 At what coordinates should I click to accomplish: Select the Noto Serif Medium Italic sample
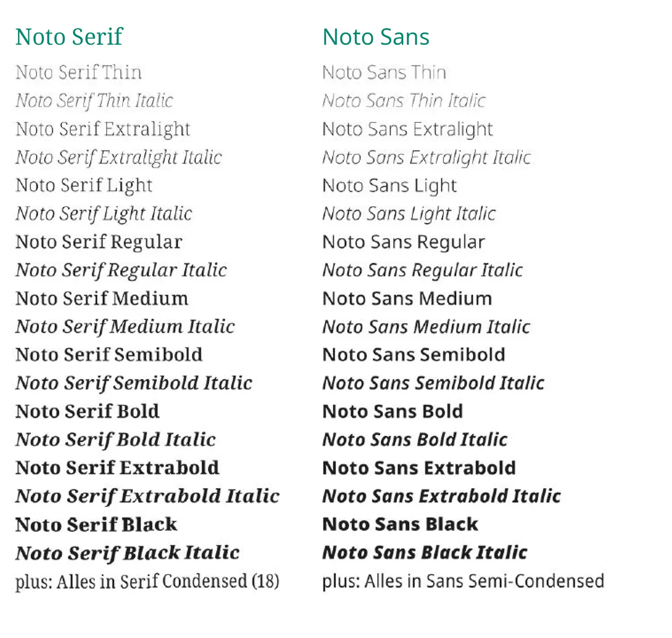point(125,327)
